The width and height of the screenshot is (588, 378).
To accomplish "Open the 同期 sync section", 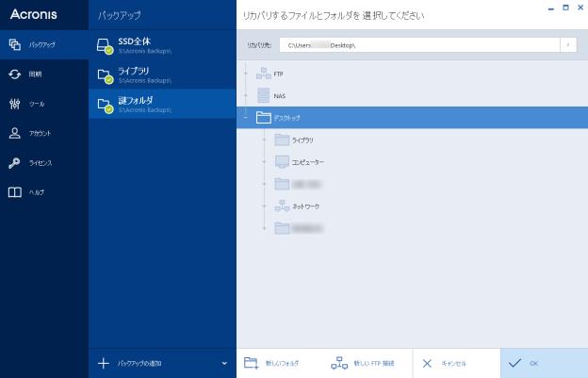I will point(44,74).
